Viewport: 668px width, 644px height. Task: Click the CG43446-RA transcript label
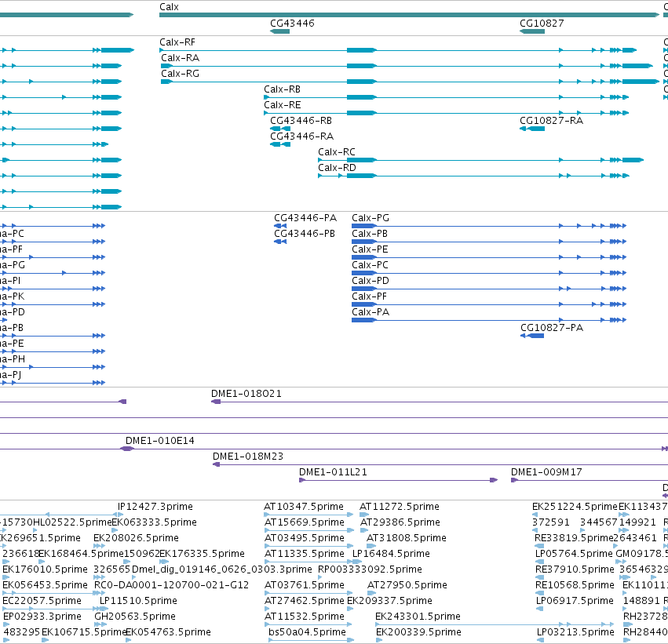pyautogui.click(x=301, y=136)
